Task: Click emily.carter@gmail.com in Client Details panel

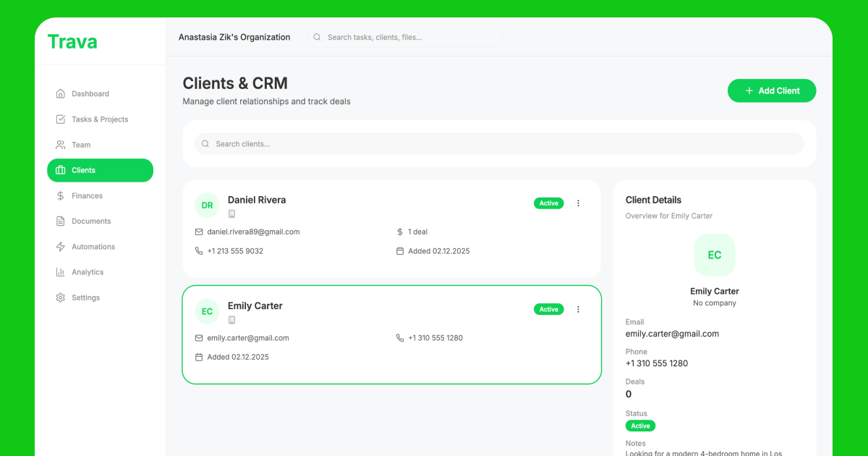Action: tap(672, 334)
